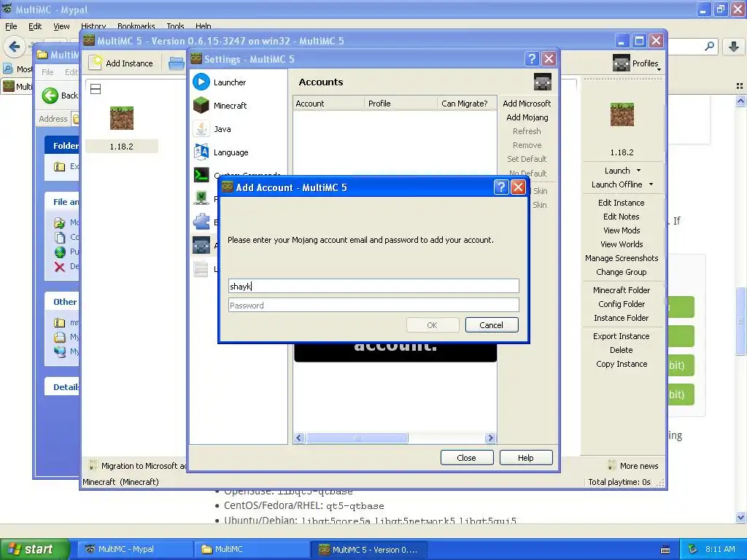
Task: Open the View menu in Mypal
Action: pyautogui.click(x=61, y=26)
